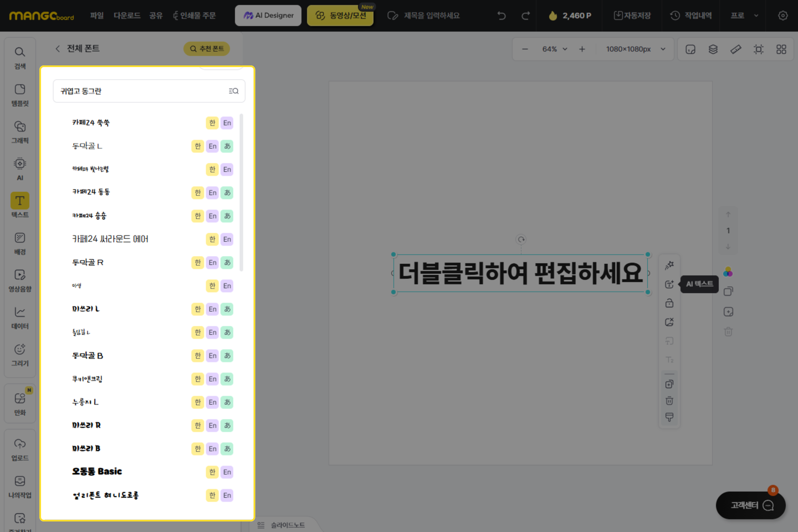Image resolution: width=798 pixels, height=532 pixels.
Task: Open the 영상음향 video and audio panel
Action: pyautogui.click(x=20, y=280)
